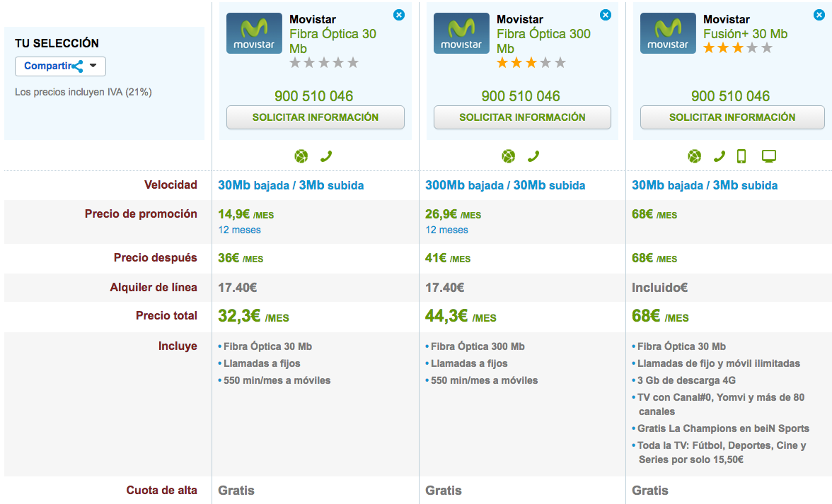832x504 pixels.
Task: Click the Movistar logo of Fibra Óptica 30 Mb
Action: [x=254, y=33]
